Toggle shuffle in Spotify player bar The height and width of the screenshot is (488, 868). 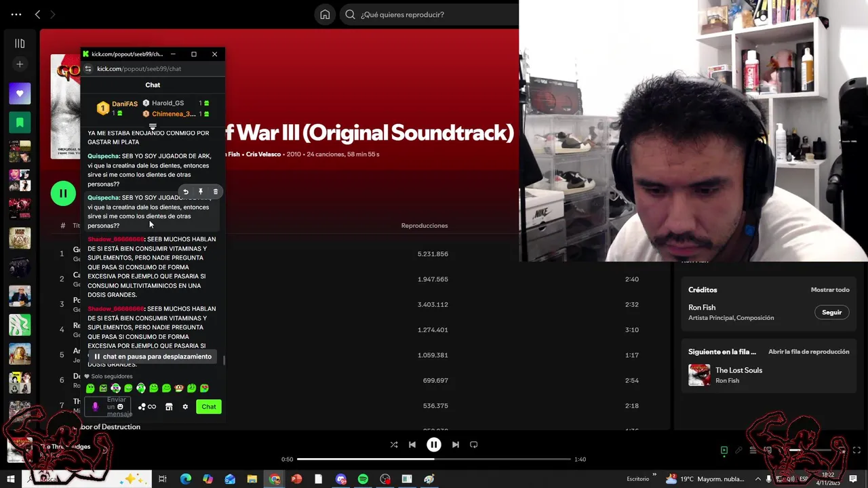coord(394,445)
